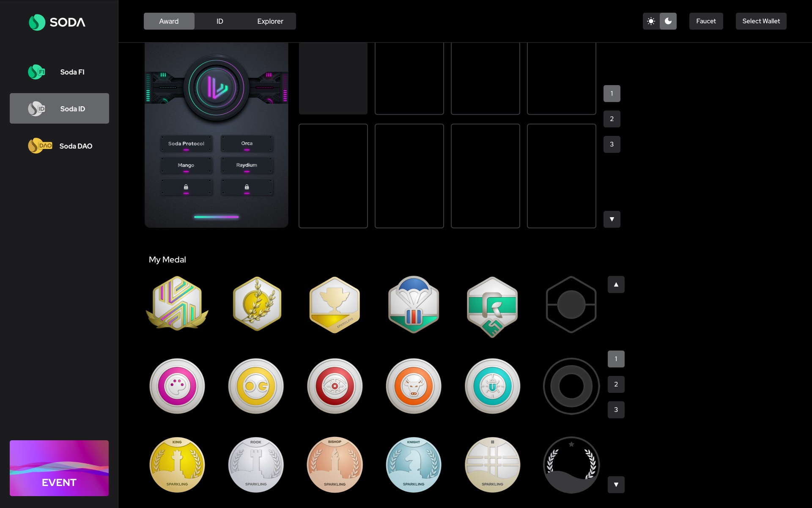Click the Faucet button
The width and height of the screenshot is (812, 508).
coord(706,21)
